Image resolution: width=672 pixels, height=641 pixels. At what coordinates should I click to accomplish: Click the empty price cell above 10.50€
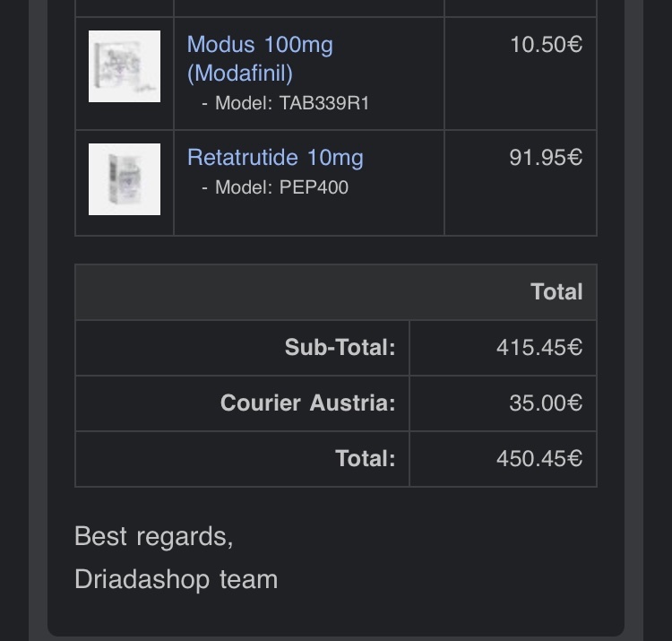point(520,7)
